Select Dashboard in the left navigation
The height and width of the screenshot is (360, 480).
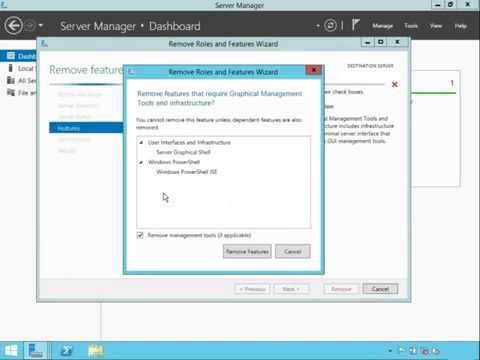[18, 56]
